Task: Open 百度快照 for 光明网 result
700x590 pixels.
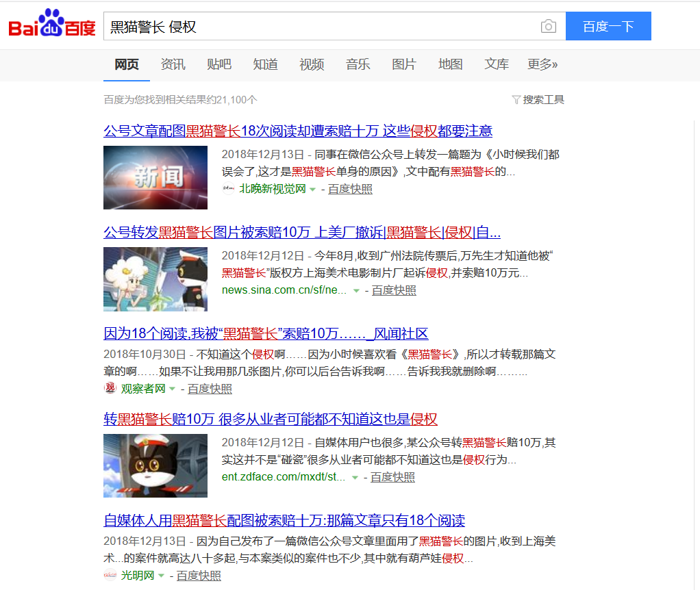Action: [x=199, y=576]
